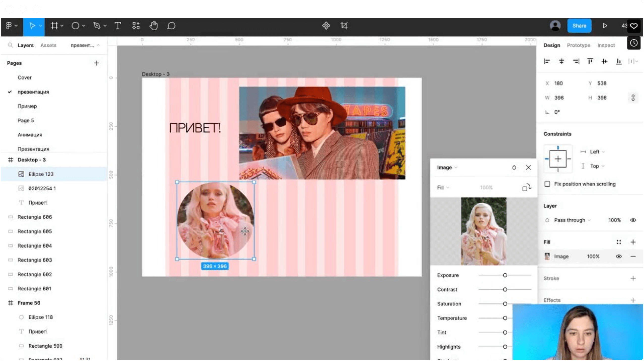Click the Exposure slider handle
Image resolution: width=644 pixels, height=361 pixels.
(x=505, y=275)
